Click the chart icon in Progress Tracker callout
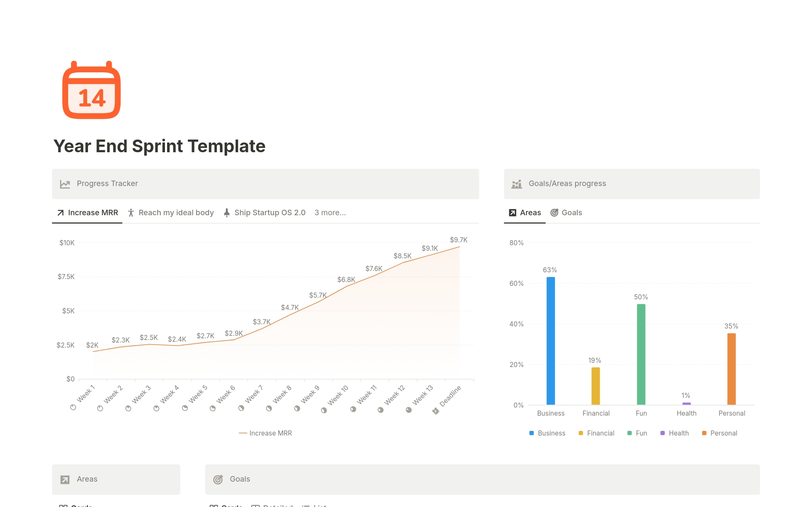Image resolution: width=812 pixels, height=507 pixels. (x=64, y=184)
